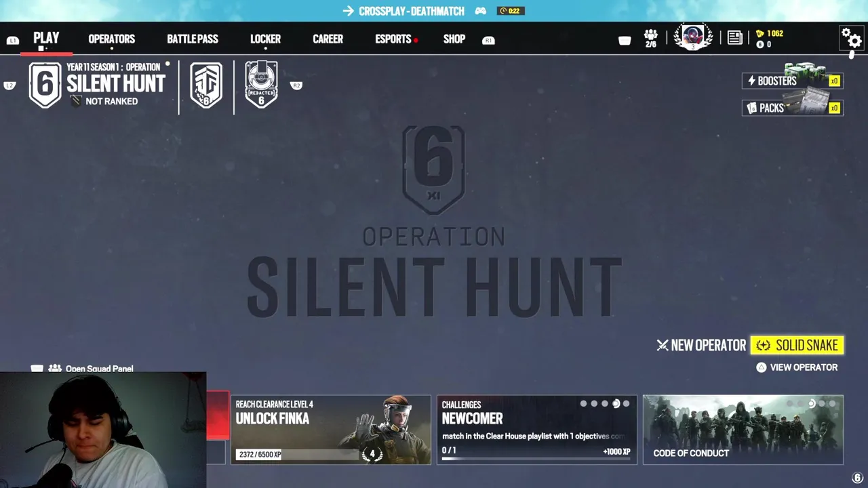Click the triangle icon beside View Operator

click(x=761, y=367)
